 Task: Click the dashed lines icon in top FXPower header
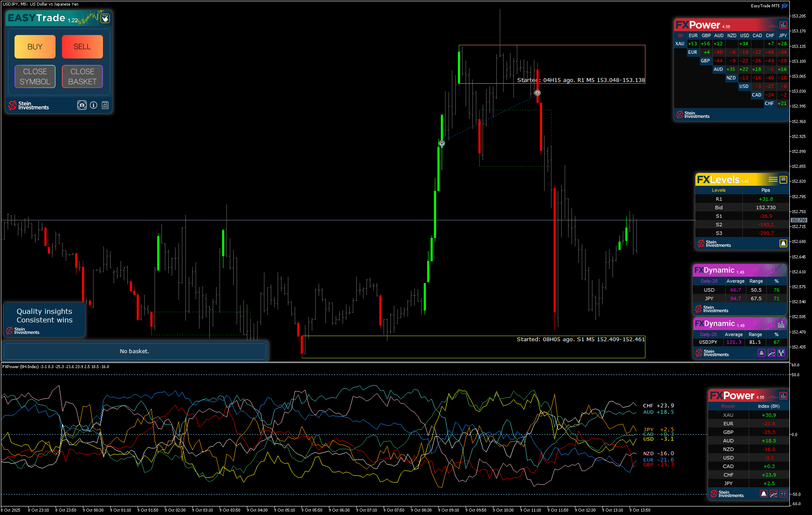(x=773, y=26)
